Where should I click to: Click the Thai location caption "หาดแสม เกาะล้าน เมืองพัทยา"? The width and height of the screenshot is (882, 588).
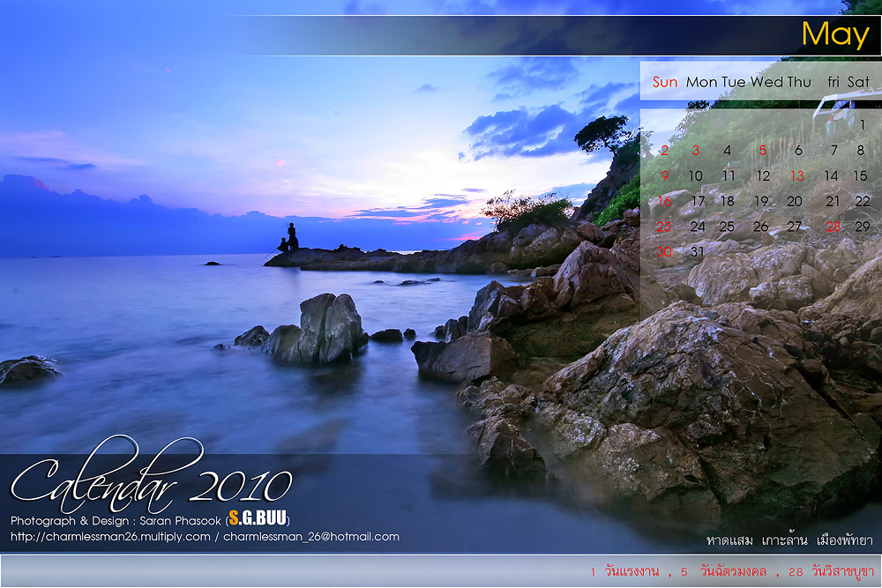pyautogui.click(x=789, y=540)
